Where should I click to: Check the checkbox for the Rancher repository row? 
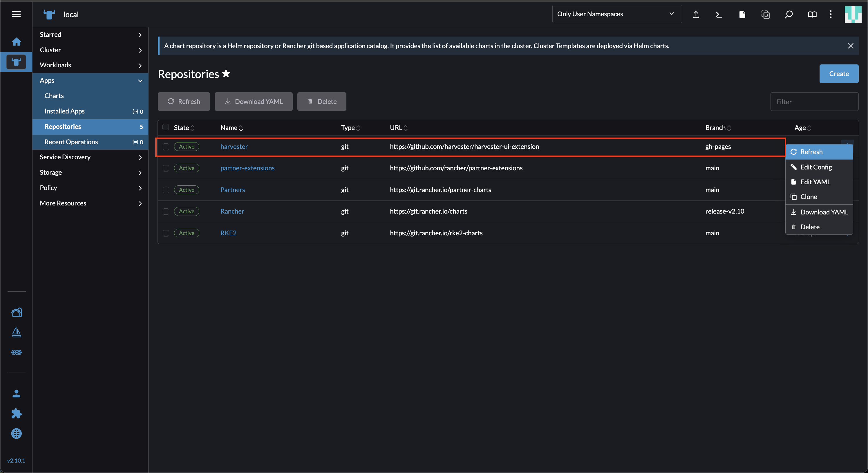165,211
